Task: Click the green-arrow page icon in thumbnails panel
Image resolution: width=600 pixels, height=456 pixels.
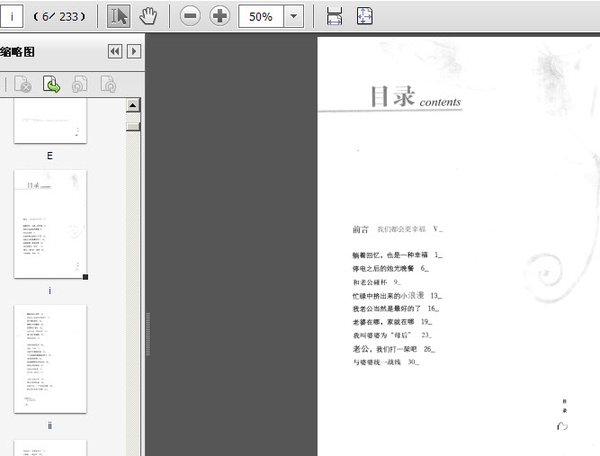Action: (51, 85)
